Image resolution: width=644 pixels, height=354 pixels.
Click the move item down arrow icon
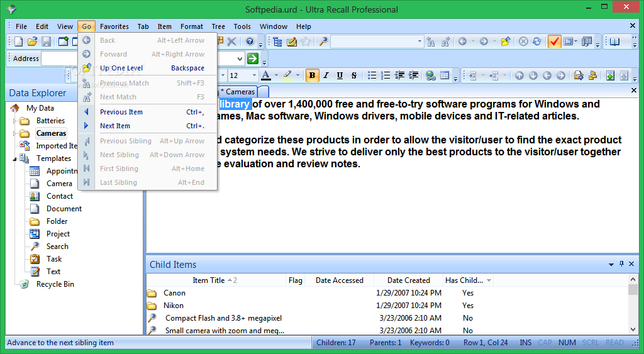click(533, 75)
